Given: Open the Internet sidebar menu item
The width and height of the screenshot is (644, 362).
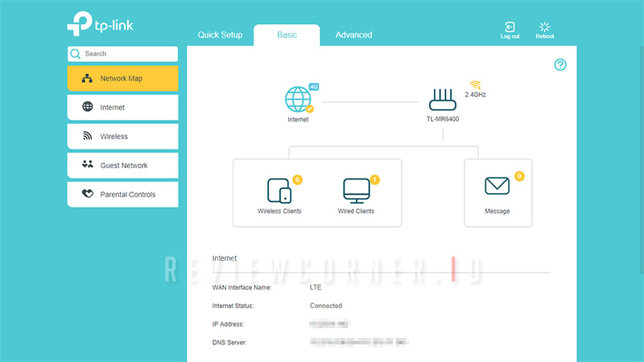Looking at the screenshot, I should coord(123,108).
